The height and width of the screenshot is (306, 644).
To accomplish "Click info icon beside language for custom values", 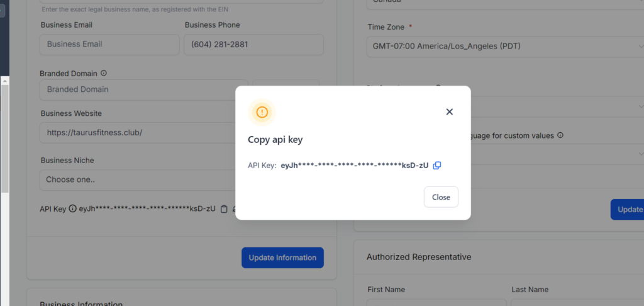I will point(560,135).
